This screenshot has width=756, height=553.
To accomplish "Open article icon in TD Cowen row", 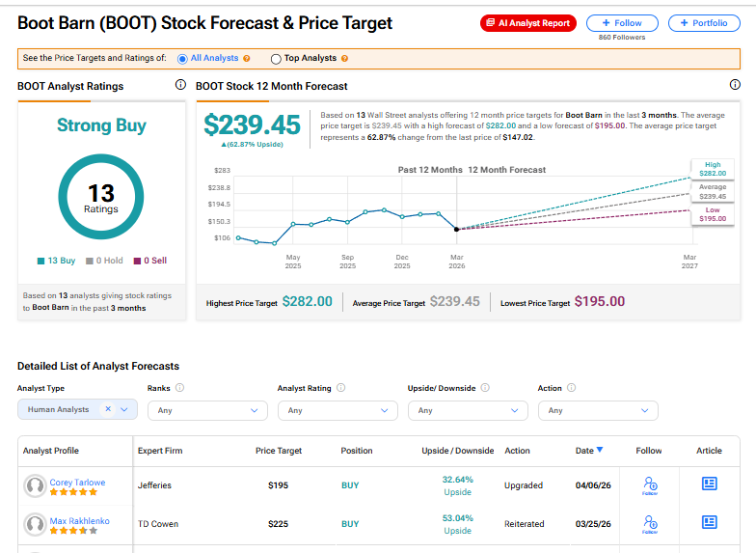I will pos(709,522).
